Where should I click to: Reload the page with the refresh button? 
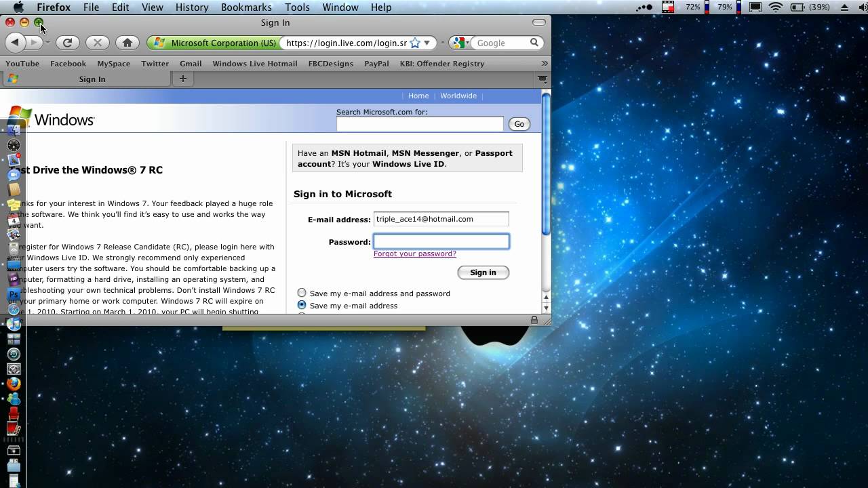pyautogui.click(x=67, y=43)
